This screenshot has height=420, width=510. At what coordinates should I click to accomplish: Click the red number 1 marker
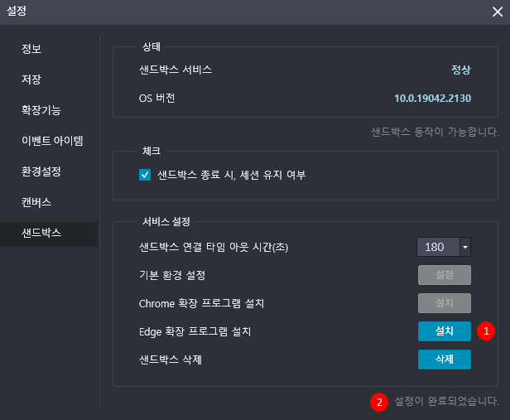(x=486, y=331)
